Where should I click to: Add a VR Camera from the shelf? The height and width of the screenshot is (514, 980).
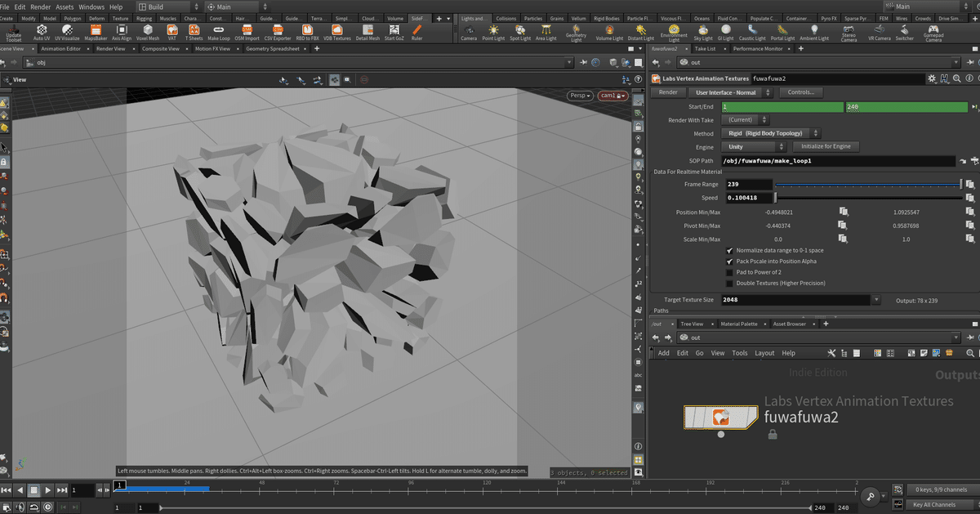click(x=880, y=32)
